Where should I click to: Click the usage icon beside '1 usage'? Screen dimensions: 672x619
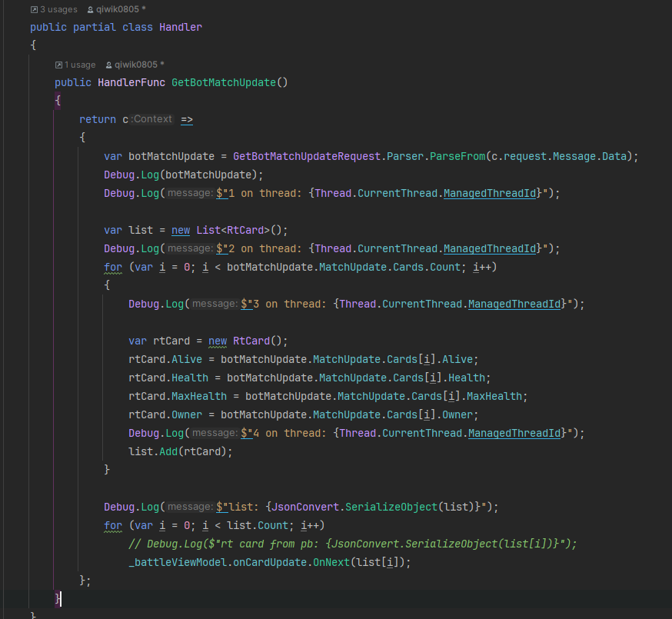pyautogui.click(x=58, y=65)
